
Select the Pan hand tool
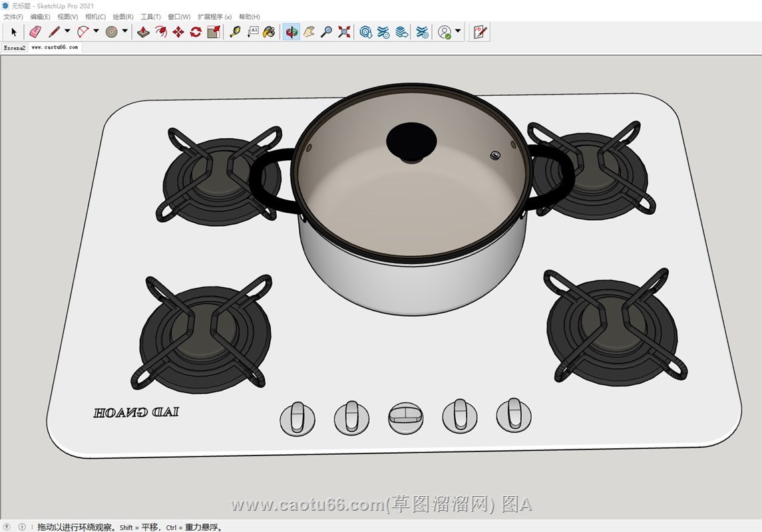point(309,32)
